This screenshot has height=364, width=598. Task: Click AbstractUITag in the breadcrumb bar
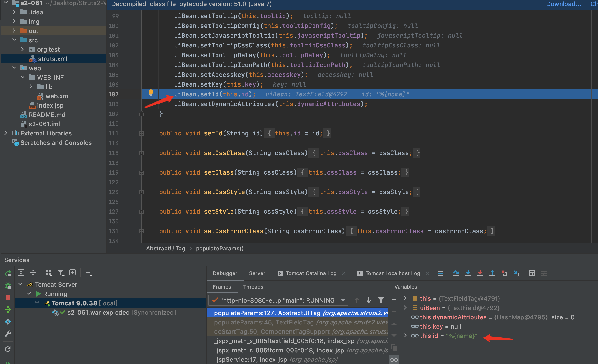[166, 248]
